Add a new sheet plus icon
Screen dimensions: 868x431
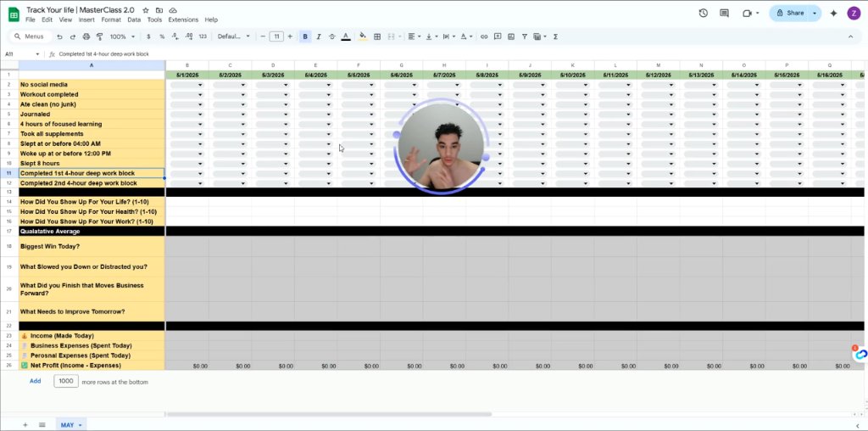[x=25, y=425]
